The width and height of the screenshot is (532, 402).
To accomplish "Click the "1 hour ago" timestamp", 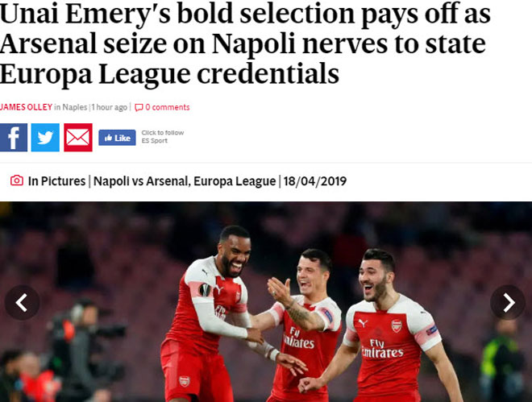I will (x=110, y=107).
